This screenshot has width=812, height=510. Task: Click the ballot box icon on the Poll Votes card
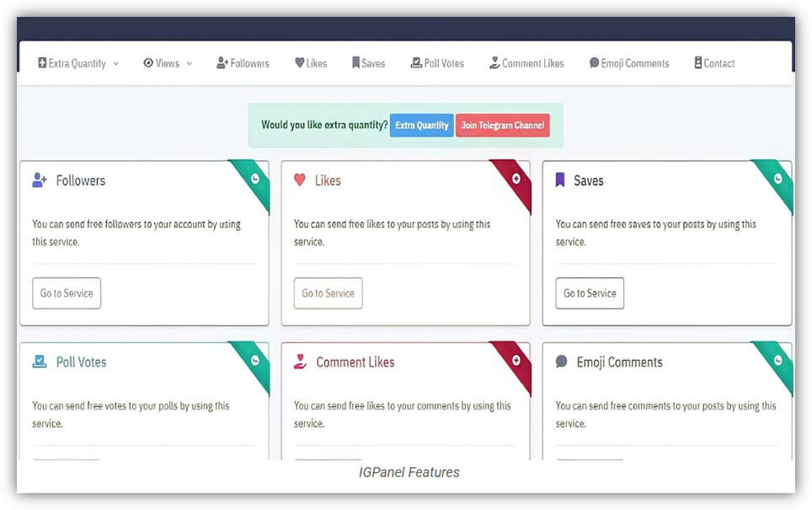40,362
